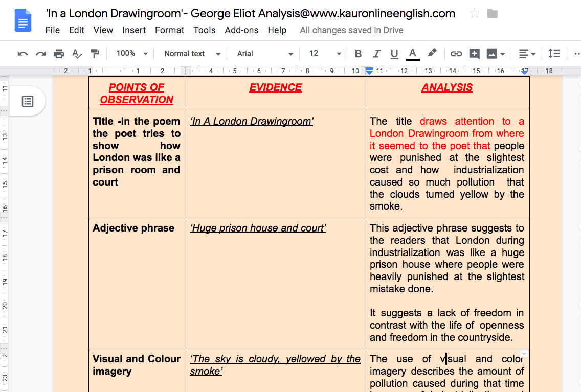Screen dimensions: 581x392
Task: Expand the Normal text style dropdown
Action: click(192, 54)
